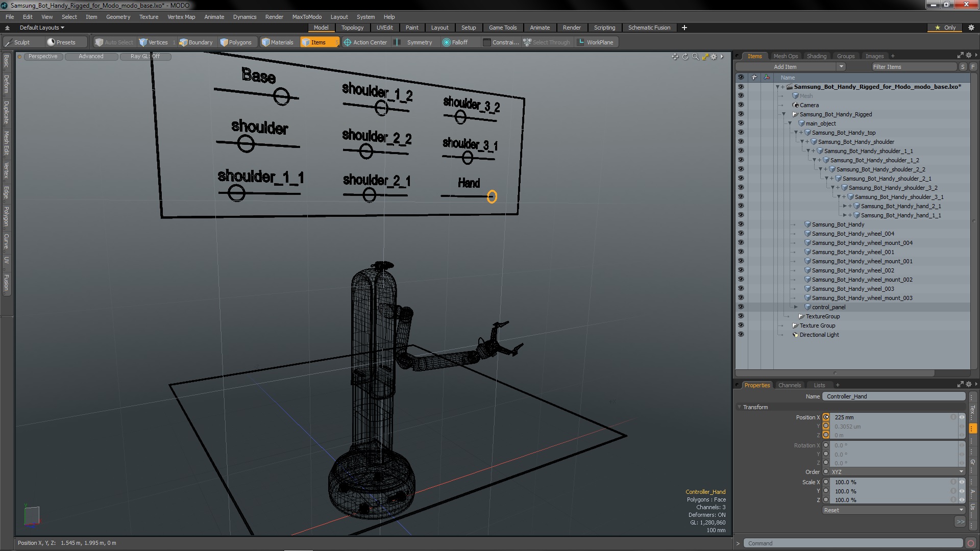
Task: Collapse Samsung_Bot_Handy_Rigged group
Action: (x=783, y=114)
